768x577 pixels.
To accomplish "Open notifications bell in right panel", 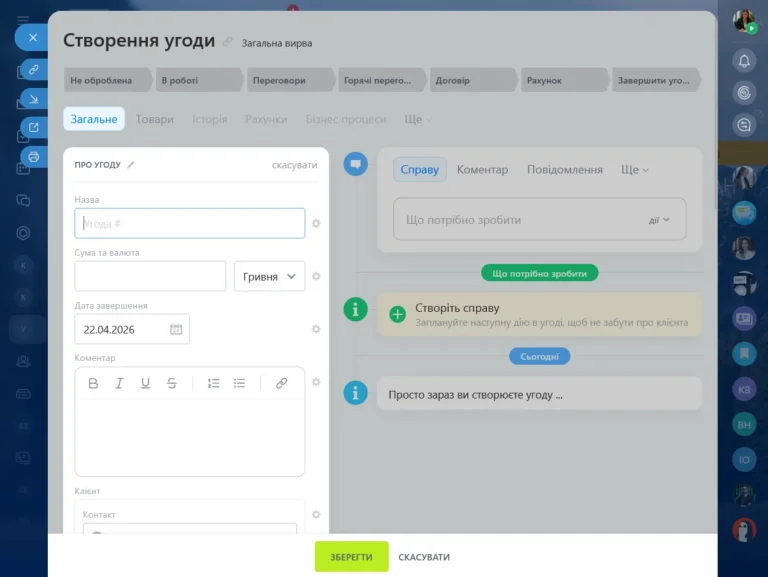I will [x=744, y=61].
